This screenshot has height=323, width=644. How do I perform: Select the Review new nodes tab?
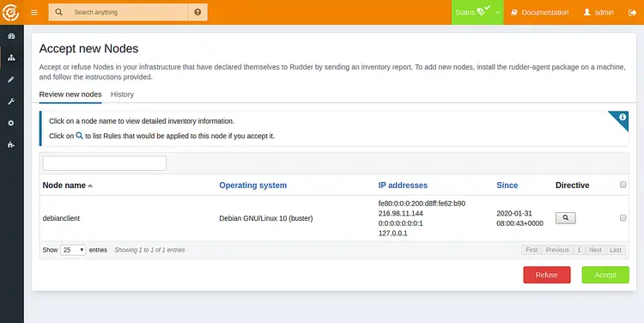[70, 94]
